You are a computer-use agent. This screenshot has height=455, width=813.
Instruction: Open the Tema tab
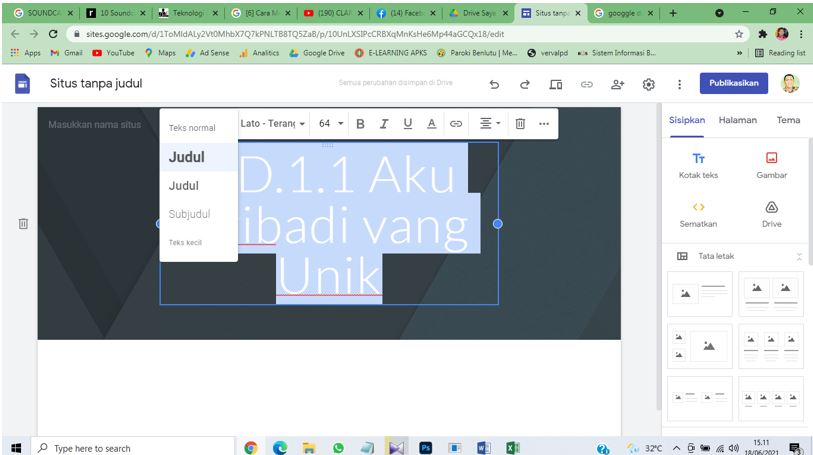(788, 119)
